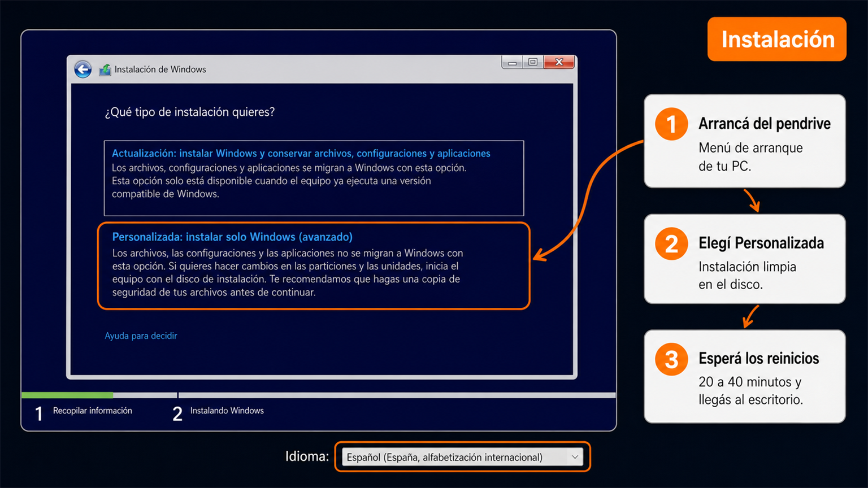Choose Actualización: instalar Windows y conservar archivos
The height and width of the screenshot is (488, 868).
click(x=314, y=178)
